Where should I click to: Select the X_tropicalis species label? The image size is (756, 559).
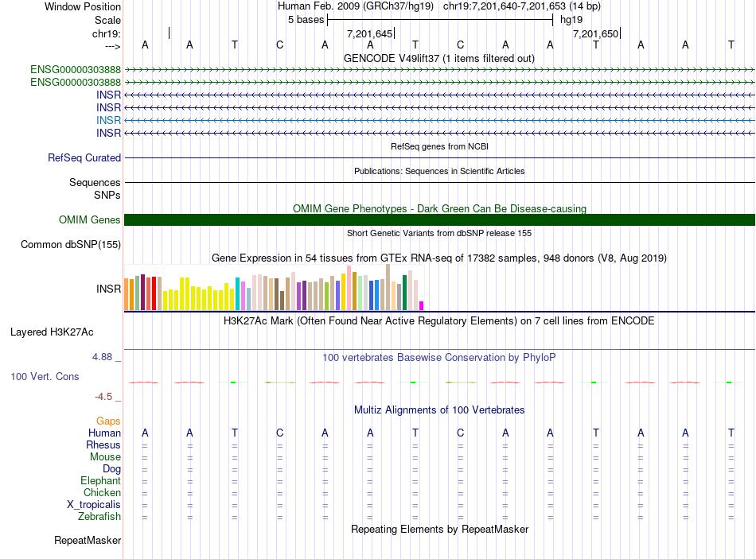[x=94, y=505]
